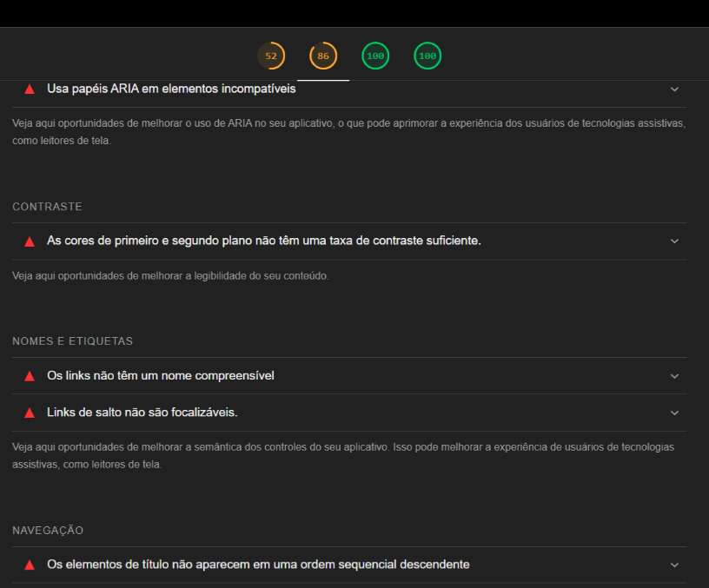The height and width of the screenshot is (588, 709).
Task: Click the orange 52 score gauge
Action: point(271,56)
